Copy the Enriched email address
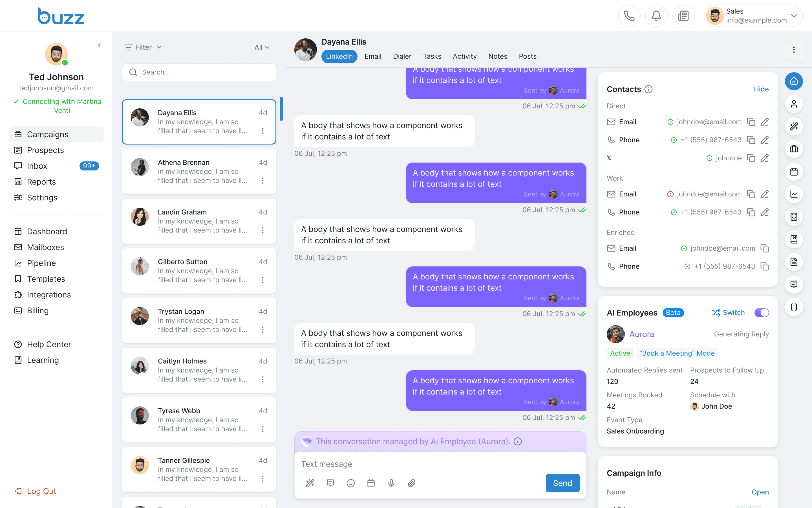This screenshot has width=812, height=508. [764, 248]
